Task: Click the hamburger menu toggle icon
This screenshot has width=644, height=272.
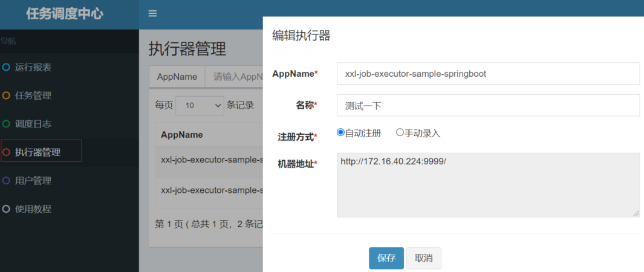Action: pyautogui.click(x=152, y=14)
